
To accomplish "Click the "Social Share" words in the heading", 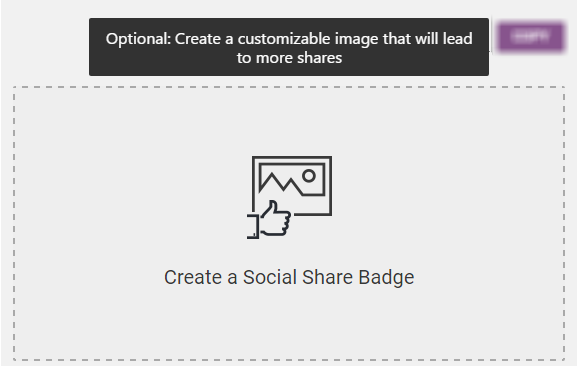I will [298, 277].
